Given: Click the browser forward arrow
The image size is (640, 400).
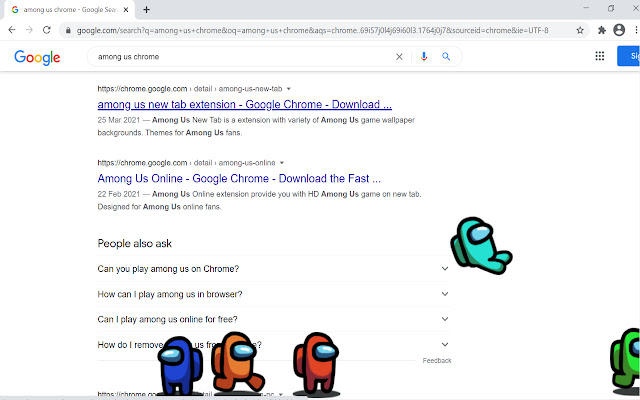Looking at the screenshot, I should click(x=29, y=30).
